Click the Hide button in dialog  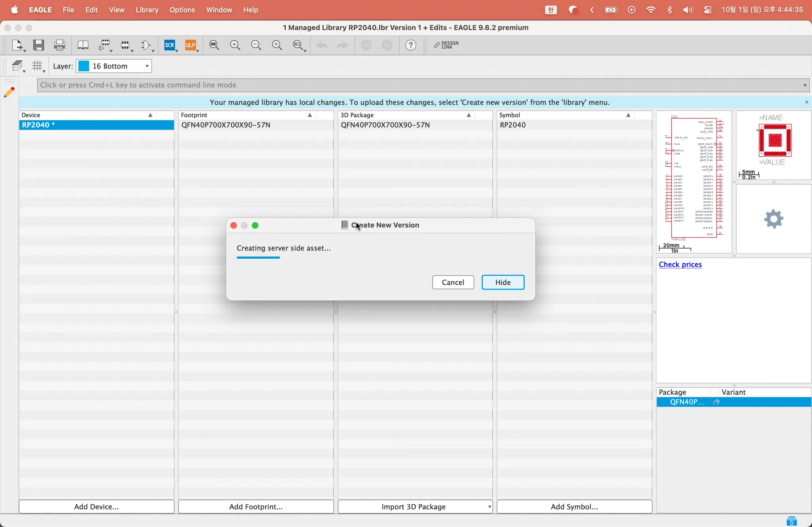coord(503,283)
